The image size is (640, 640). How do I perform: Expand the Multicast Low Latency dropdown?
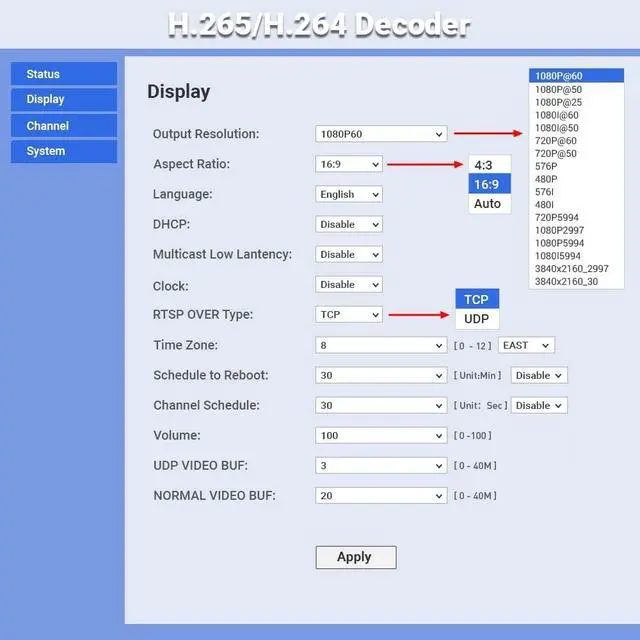[349, 254]
